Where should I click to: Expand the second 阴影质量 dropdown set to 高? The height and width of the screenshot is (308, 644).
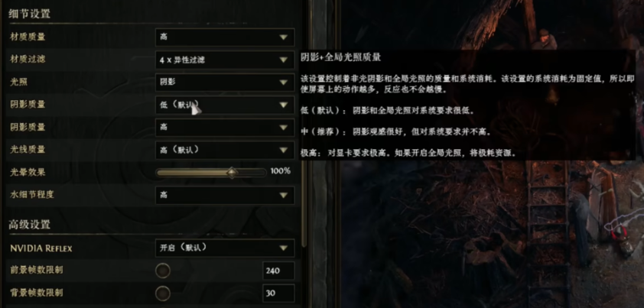pos(225,128)
